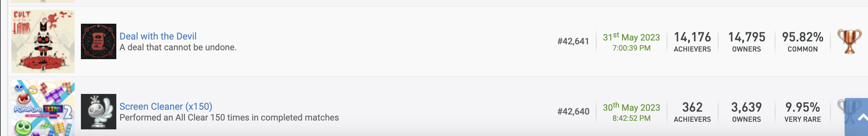The height and width of the screenshot is (136, 868).
Task: Click the bronze trophy icon for Deal with the Devil
Action: pos(849,41)
